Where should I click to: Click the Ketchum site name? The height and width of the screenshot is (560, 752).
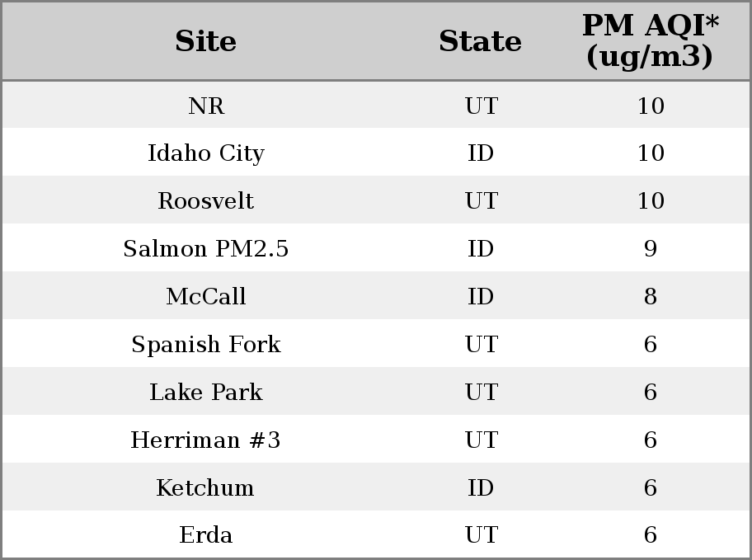coord(205,487)
